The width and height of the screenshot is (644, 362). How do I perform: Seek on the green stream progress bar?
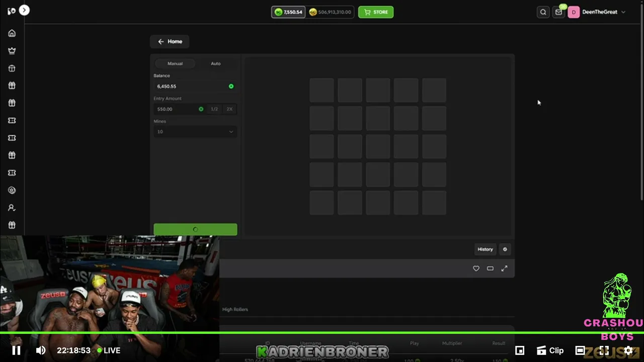click(322, 333)
